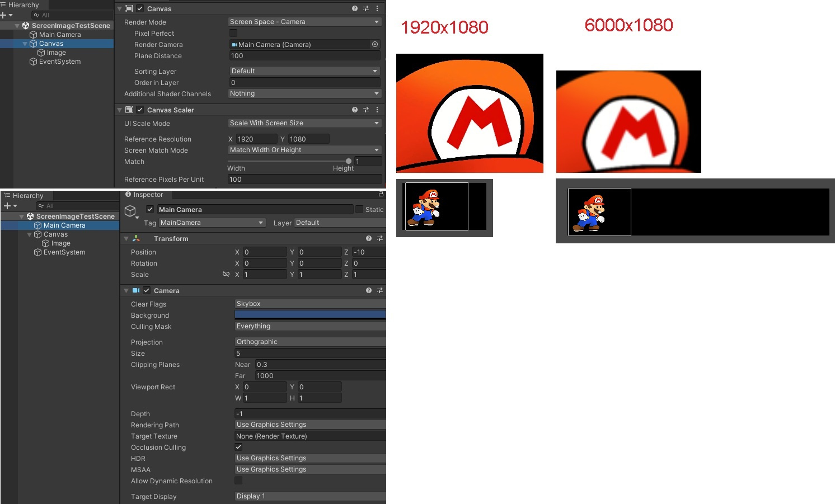
Task: Select Main Camera in top Hierarchy
Action: 60,35
